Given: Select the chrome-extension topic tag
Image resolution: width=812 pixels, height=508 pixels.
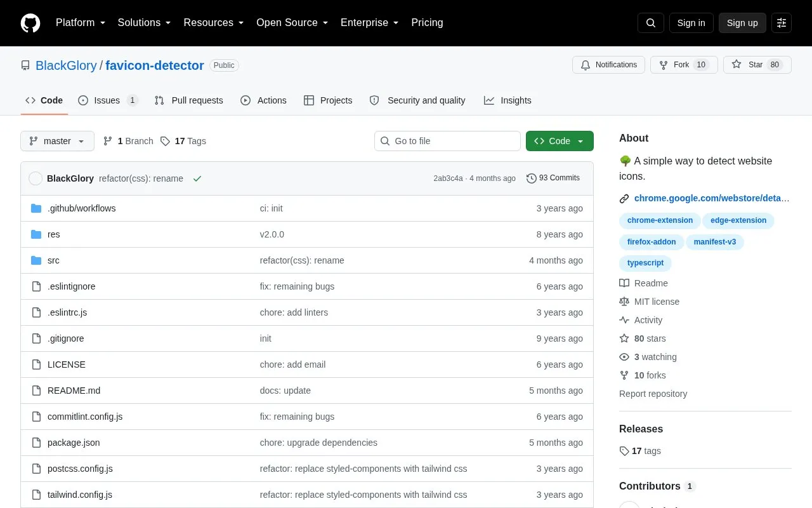Looking at the screenshot, I should (x=660, y=220).
